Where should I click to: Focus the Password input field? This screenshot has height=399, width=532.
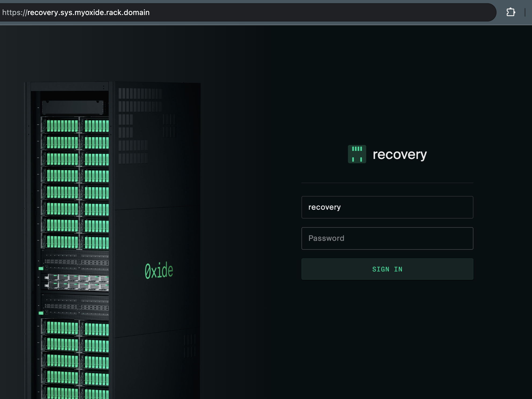pos(387,238)
